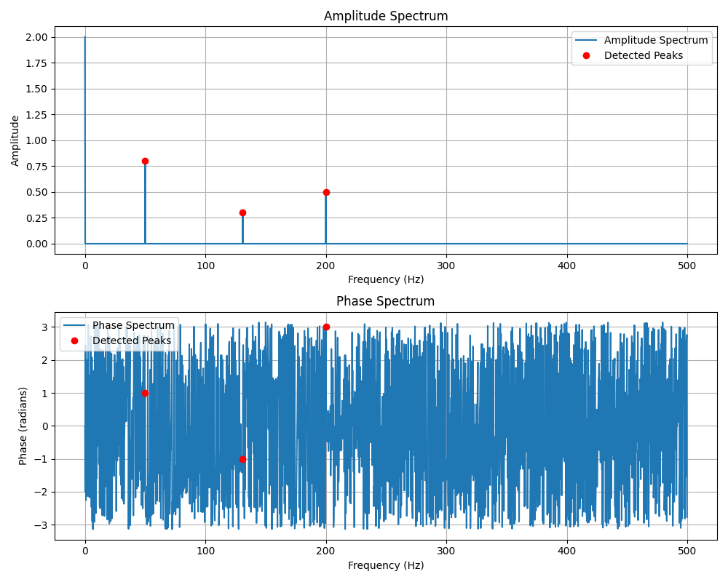This screenshot has width=728, height=582.
Task: Click x-tick '500' under amplitude plot
Action: point(687,266)
